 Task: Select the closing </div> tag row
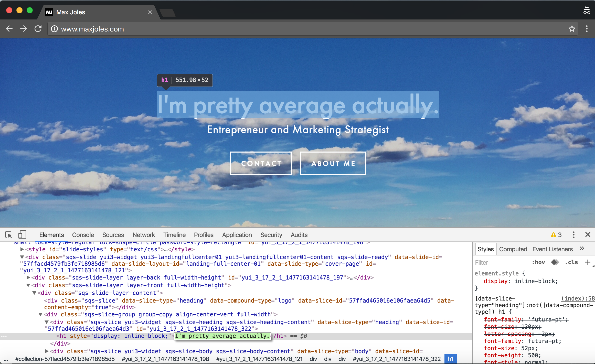click(x=60, y=344)
